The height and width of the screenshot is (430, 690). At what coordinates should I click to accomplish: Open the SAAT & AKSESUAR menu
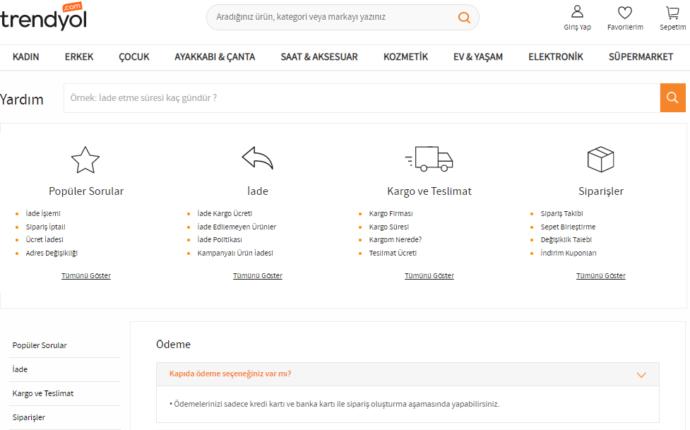tap(319, 57)
